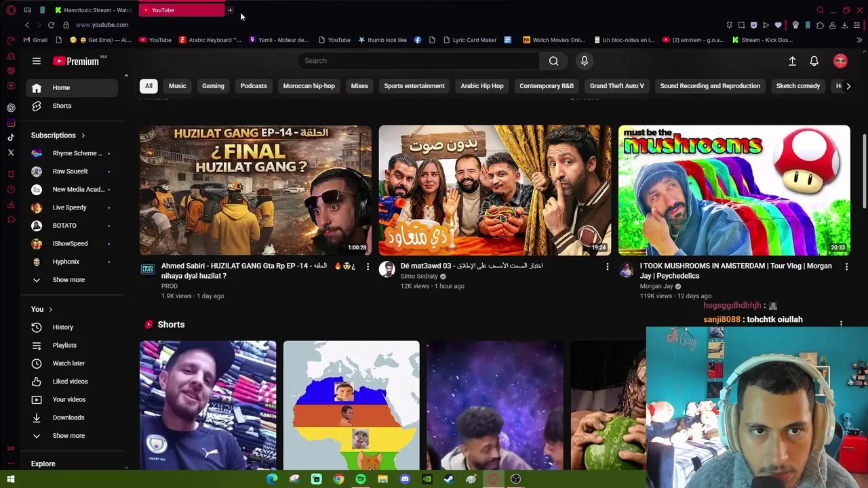Click the heart bookmark icon in address bar

coord(778,25)
